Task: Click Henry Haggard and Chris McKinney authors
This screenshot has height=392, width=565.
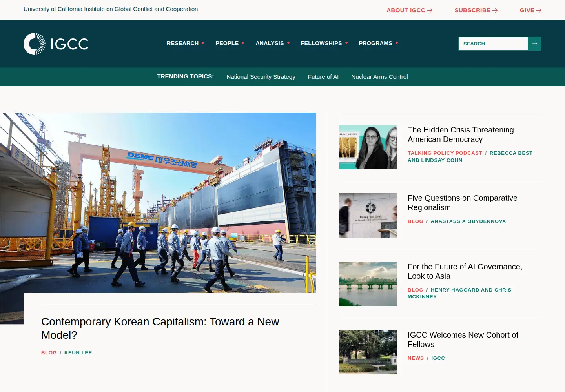Action: 459,293
